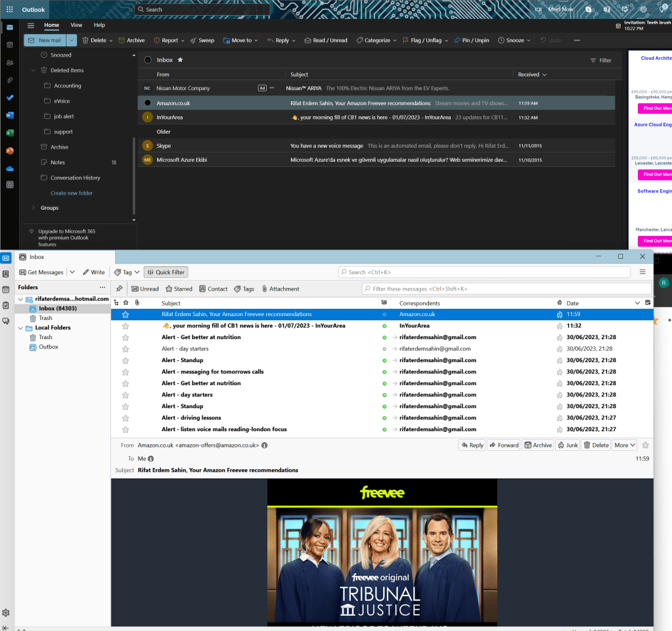
Task: Click Read / Unread in Outlook toolbar
Action: [326, 40]
